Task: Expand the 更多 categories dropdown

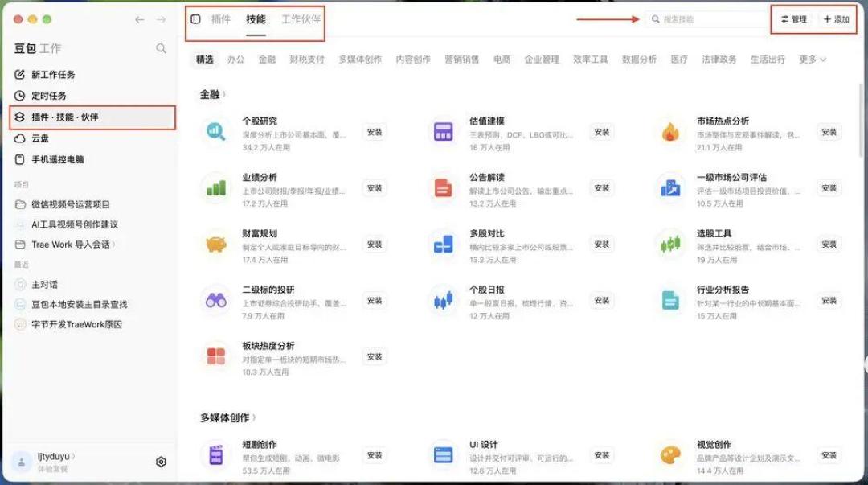Action: (x=812, y=60)
